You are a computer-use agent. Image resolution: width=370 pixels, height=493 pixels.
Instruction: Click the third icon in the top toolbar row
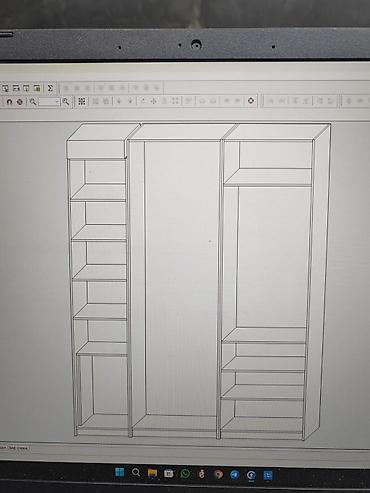pos(26,88)
